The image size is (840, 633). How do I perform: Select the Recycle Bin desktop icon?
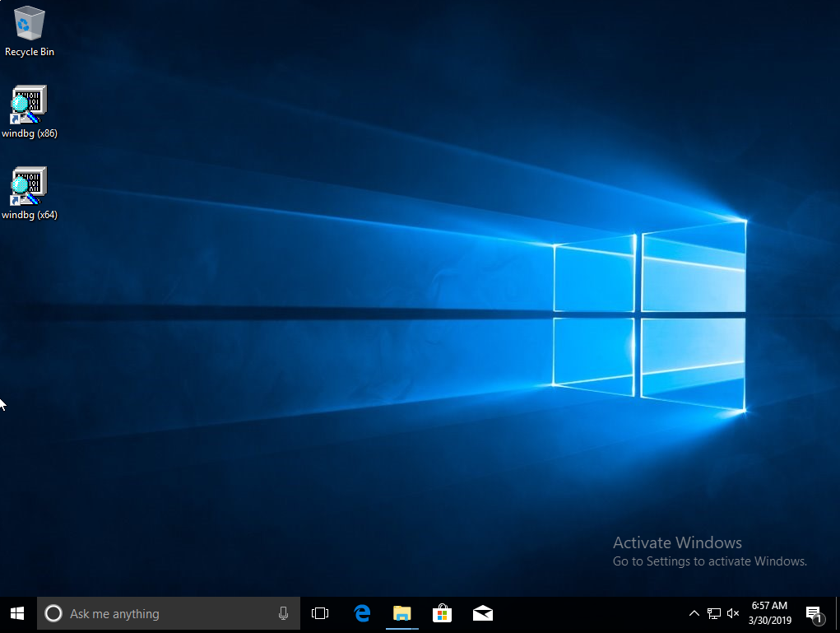30,23
